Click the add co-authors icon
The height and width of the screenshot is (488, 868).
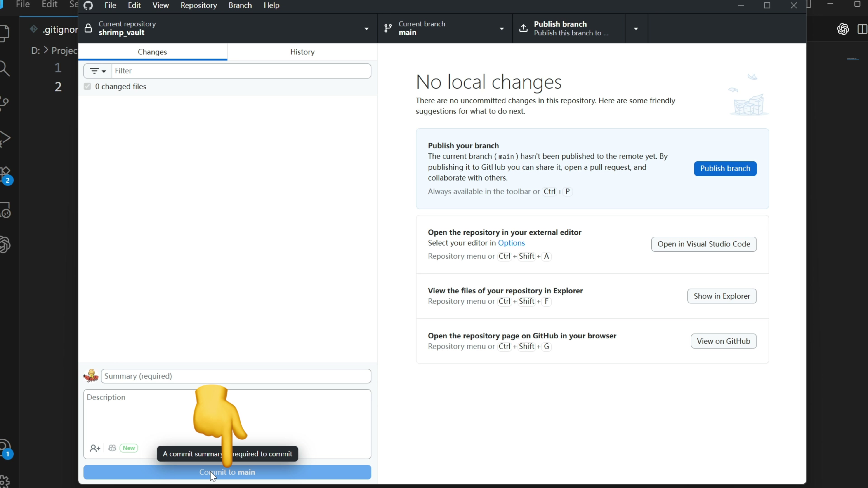95,448
